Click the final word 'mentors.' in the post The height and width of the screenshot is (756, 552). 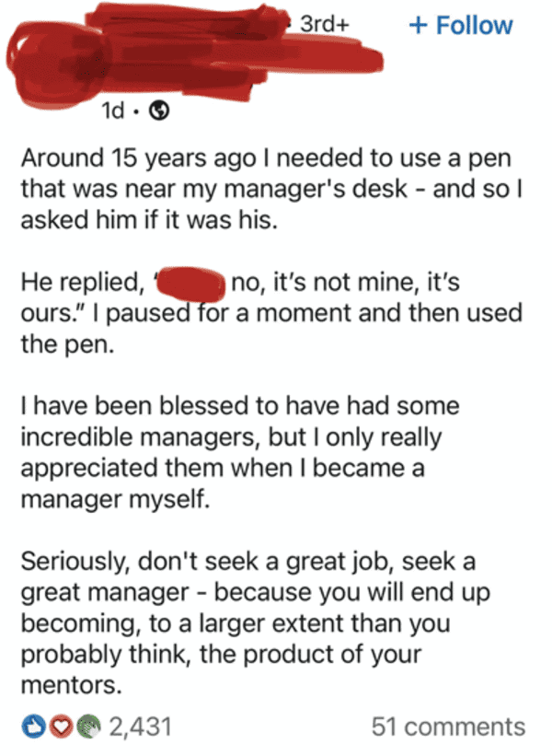point(71,685)
